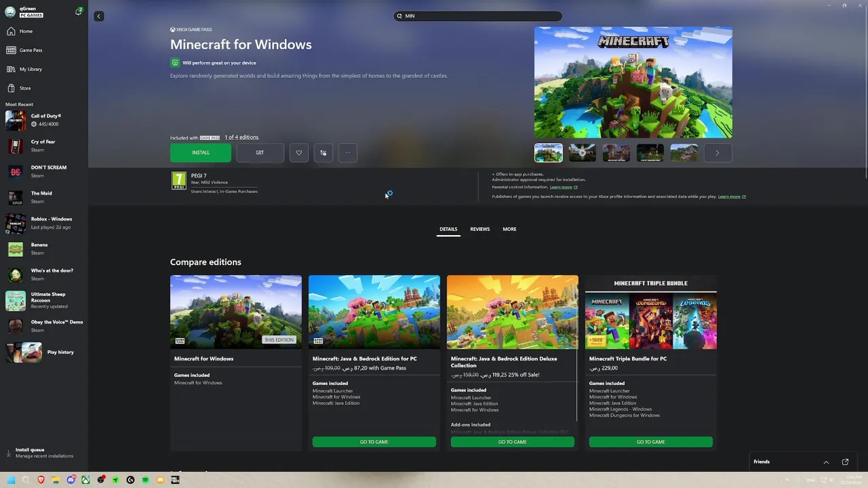Select the fourth gallery thumbnail
Image resolution: width=868 pixels, height=488 pixels.
(650, 152)
